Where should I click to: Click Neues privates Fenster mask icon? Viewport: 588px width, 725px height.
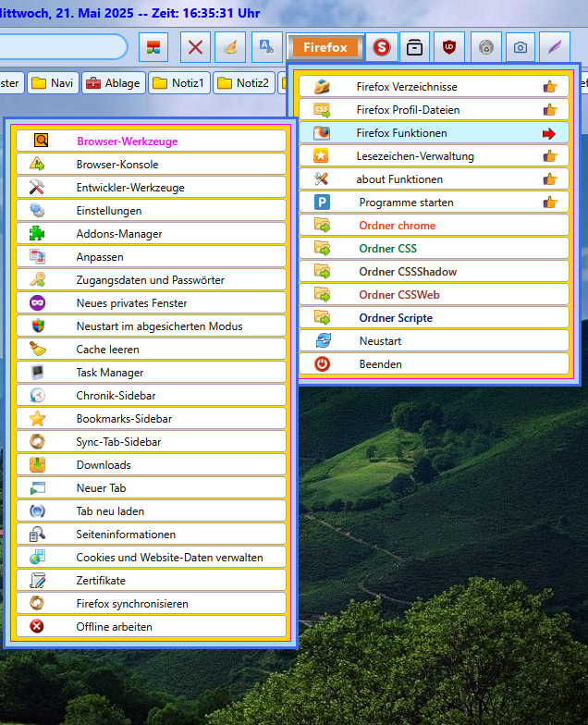click(37, 303)
